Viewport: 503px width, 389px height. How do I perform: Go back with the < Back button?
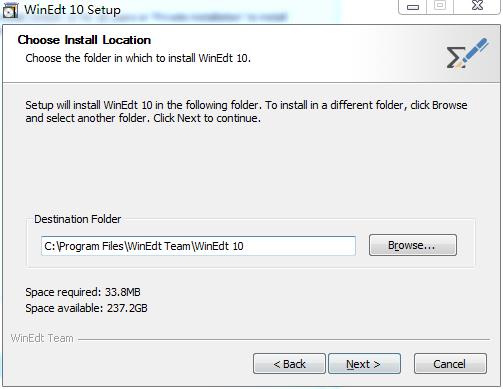pyautogui.click(x=289, y=364)
